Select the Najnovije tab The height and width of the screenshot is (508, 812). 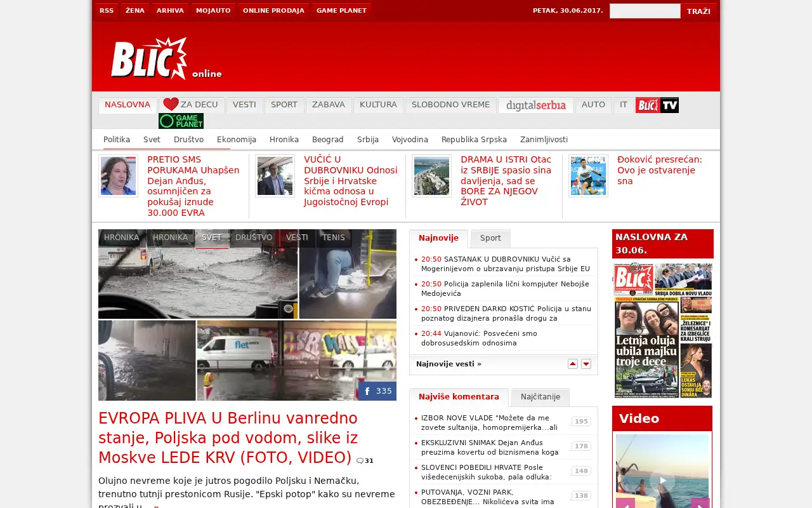pos(438,238)
